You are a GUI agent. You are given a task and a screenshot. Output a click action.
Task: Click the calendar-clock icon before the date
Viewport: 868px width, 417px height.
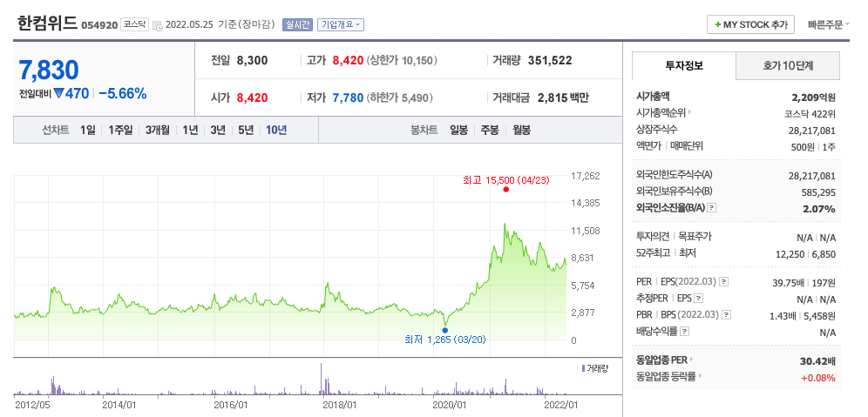(x=157, y=25)
